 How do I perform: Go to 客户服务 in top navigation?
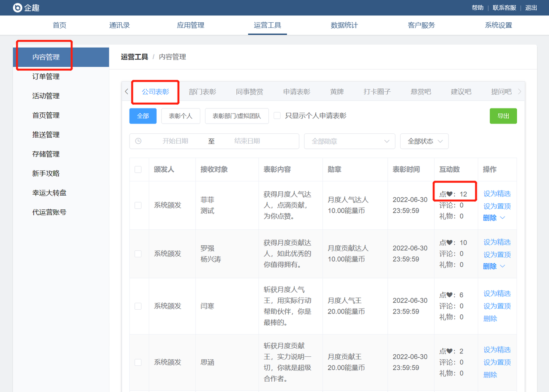(422, 25)
